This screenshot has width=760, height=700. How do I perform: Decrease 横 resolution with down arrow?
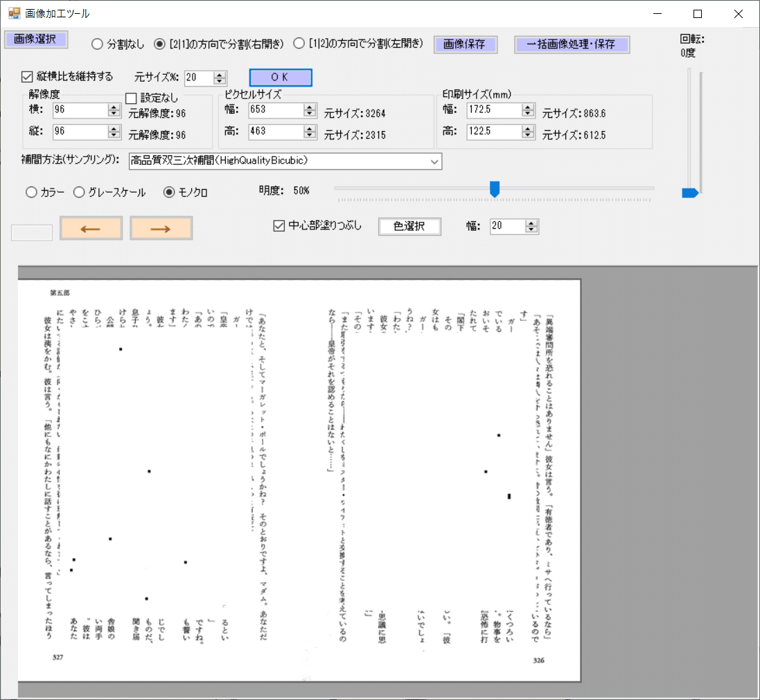(x=114, y=114)
